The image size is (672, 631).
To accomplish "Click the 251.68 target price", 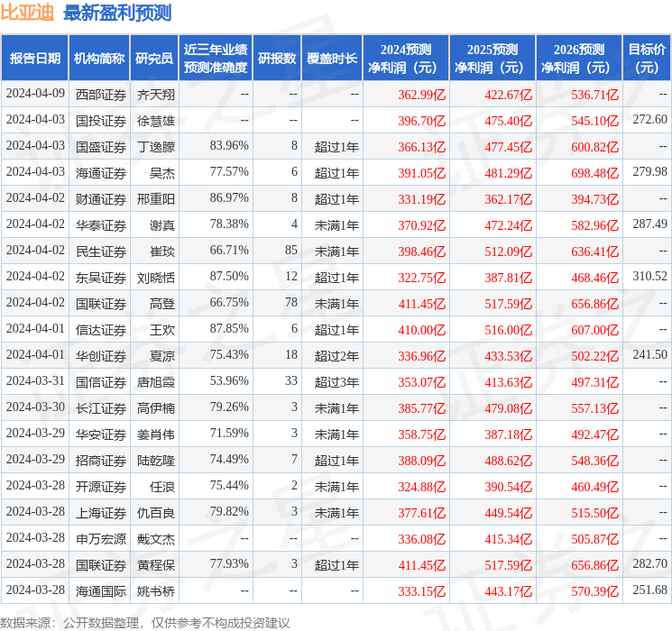I will (x=650, y=590).
